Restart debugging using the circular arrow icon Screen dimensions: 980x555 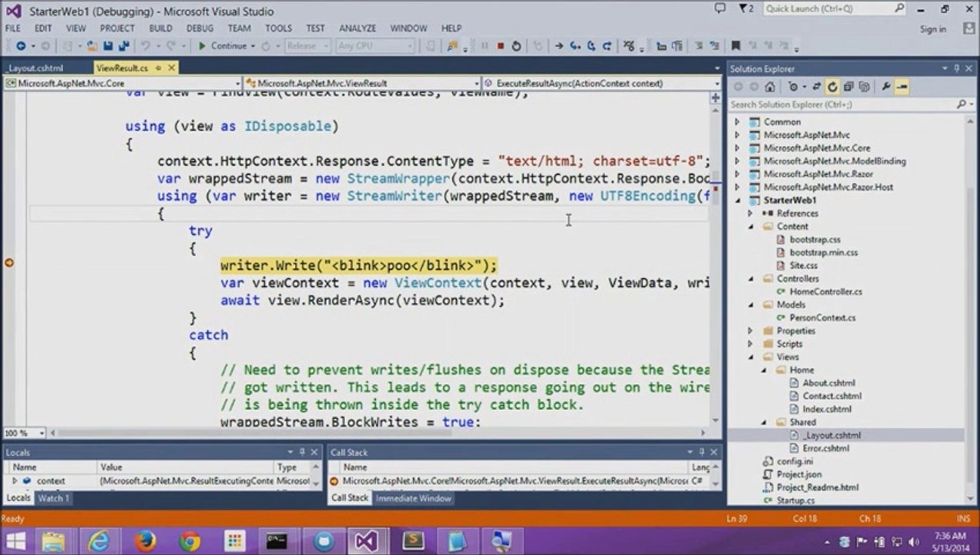pyautogui.click(x=516, y=45)
